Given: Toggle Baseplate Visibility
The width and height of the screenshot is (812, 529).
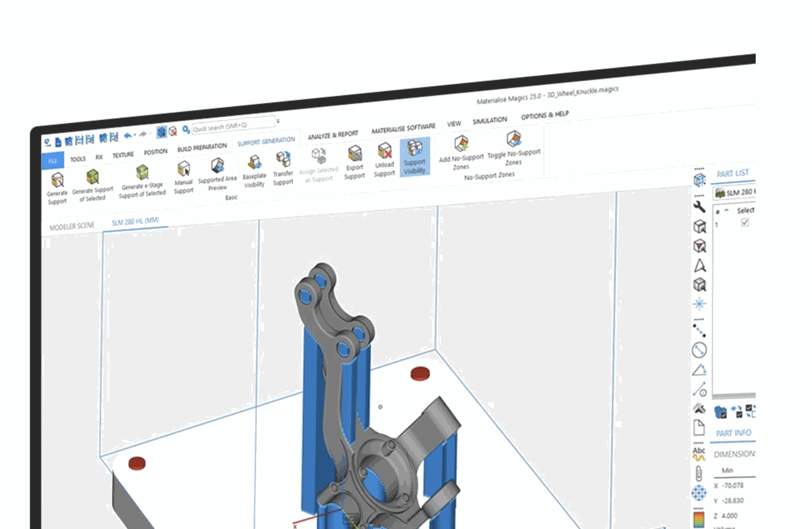Looking at the screenshot, I should 255,163.
